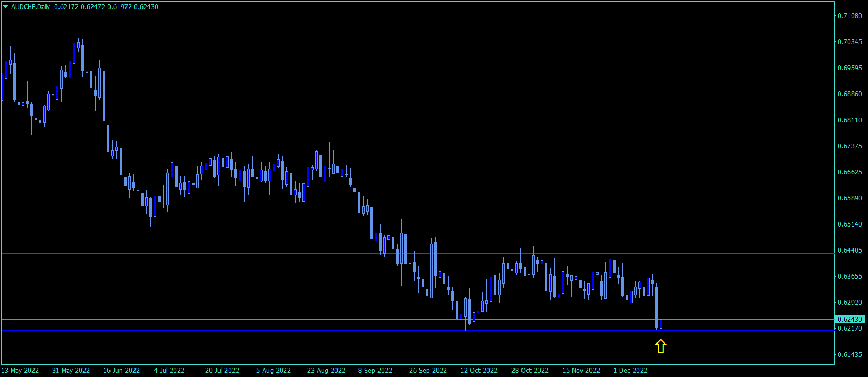Screen dimensions: 868x377
Task: Click the 5 Aug 2022 date label
Action: (273, 371)
